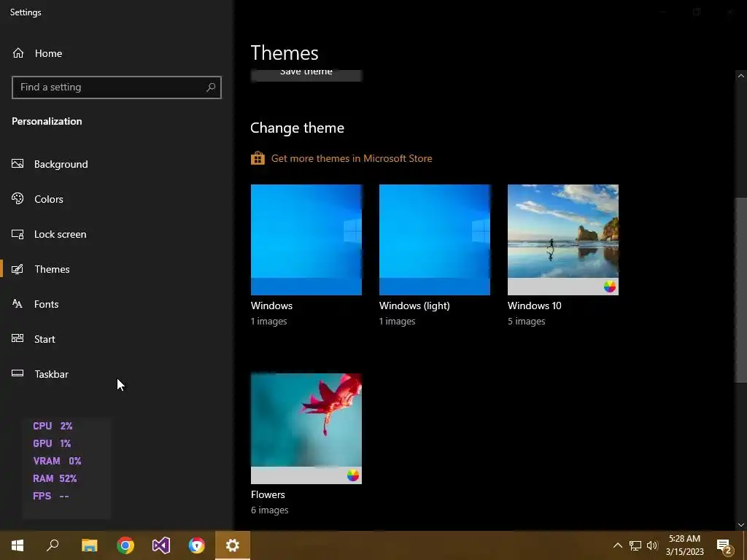Click the Background picture icon
Screen dimensions: 747x560
[18, 164]
